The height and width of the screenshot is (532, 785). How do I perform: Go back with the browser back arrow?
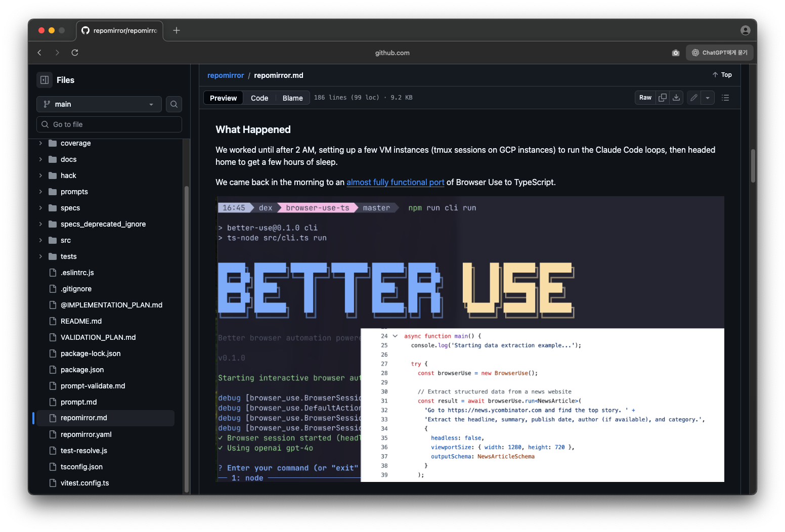(39, 53)
